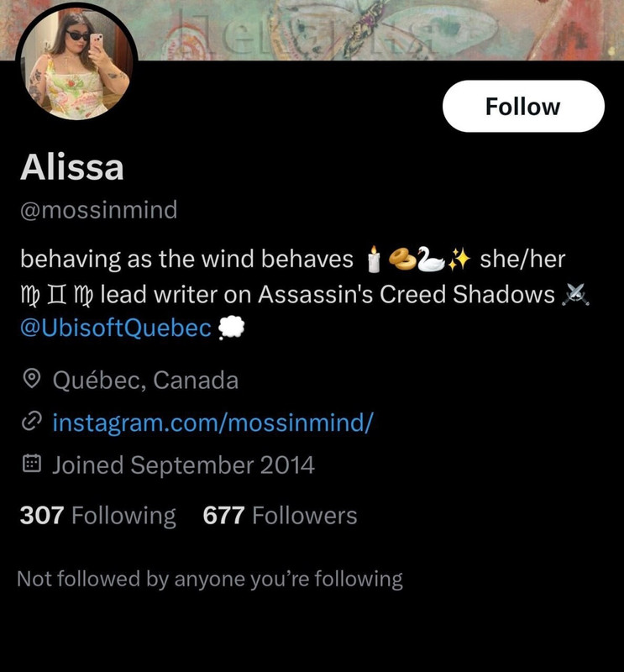
Task: Click the sparkles emoji in bio
Action: tap(459, 260)
